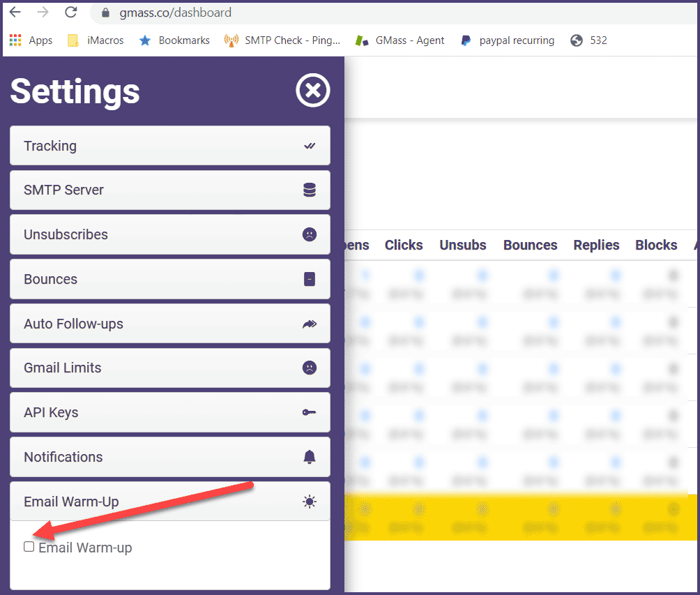Viewport: 700px width, 595px height.
Task: Click the Email Warm-Up sun icon
Action: coord(310,502)
